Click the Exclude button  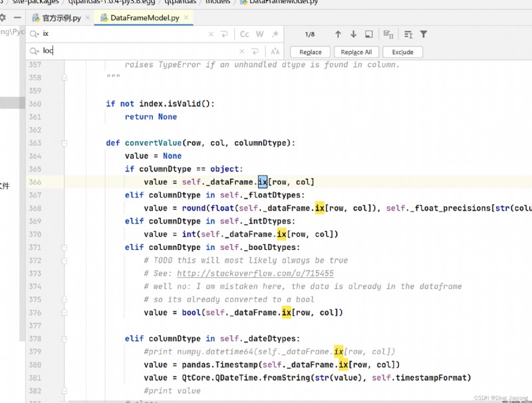(403, 52)
